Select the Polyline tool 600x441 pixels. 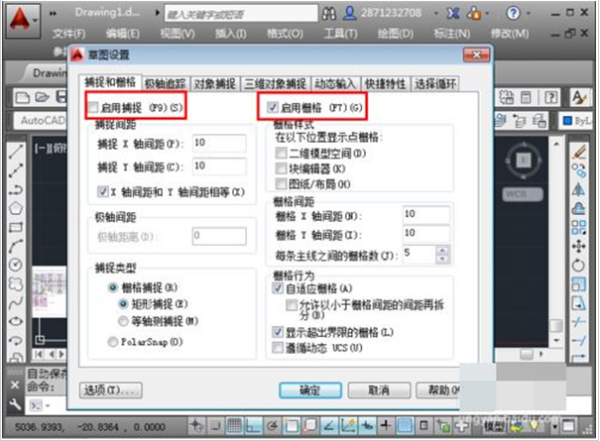(16, 189)
